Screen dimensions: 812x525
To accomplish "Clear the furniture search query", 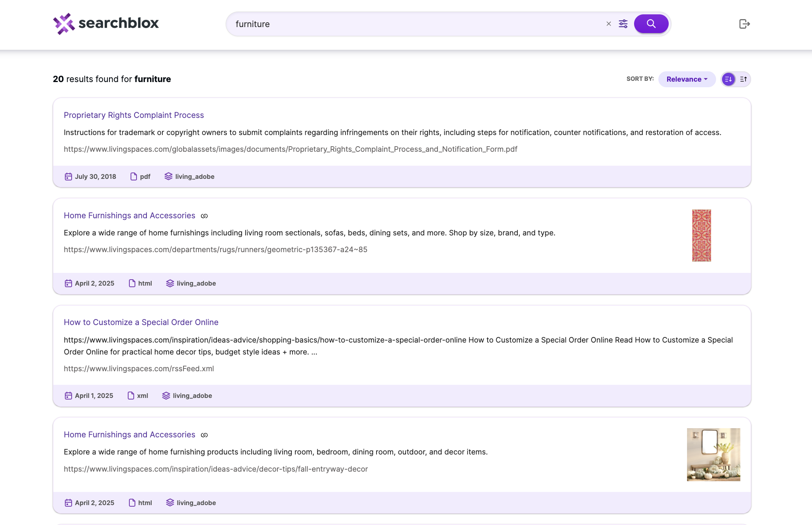I will point(609,24).
